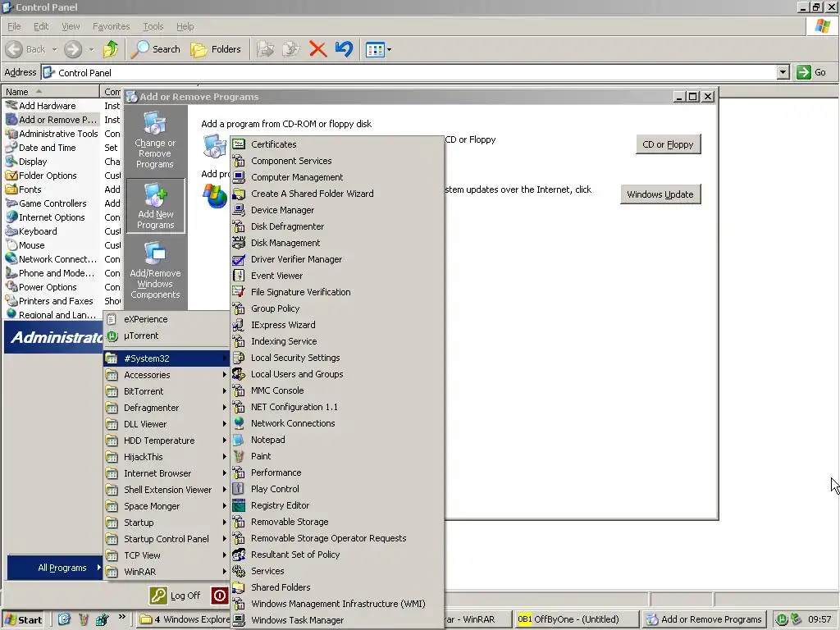This screenshot has height=630, width=840.
Task: Click All Programs in Start menu
Action: (55, 568)
